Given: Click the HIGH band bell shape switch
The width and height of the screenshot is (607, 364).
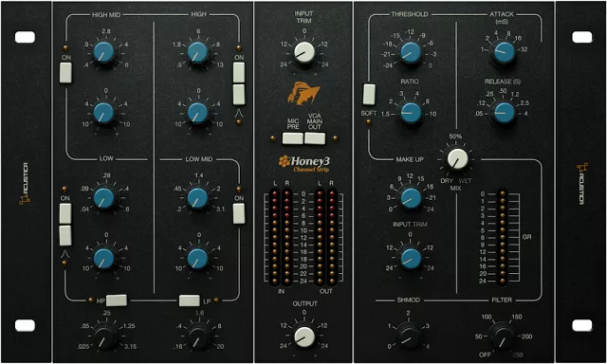Looking at the screenshot, I should [239, 95].
